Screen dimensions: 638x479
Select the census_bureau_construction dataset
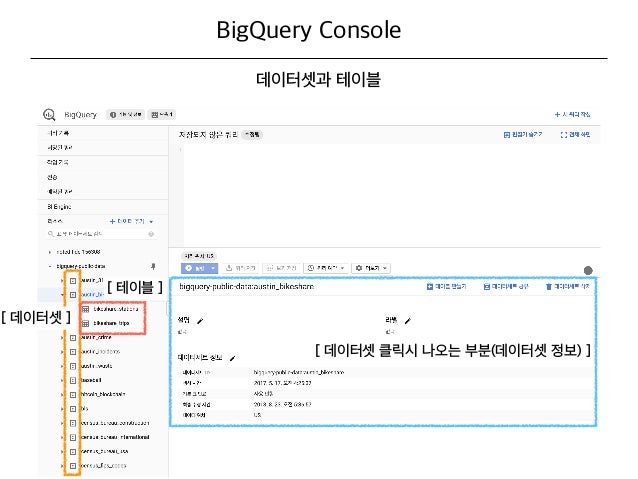point(115,423)
